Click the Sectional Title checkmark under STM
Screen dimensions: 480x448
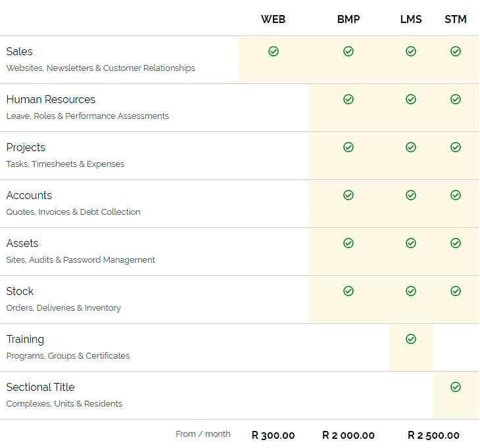pos(456,387)
